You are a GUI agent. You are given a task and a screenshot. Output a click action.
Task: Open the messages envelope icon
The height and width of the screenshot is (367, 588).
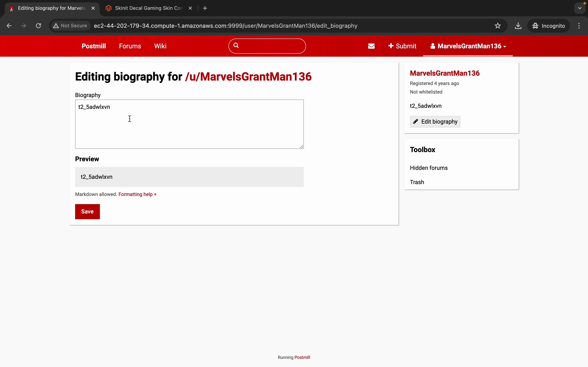(371, 46)
